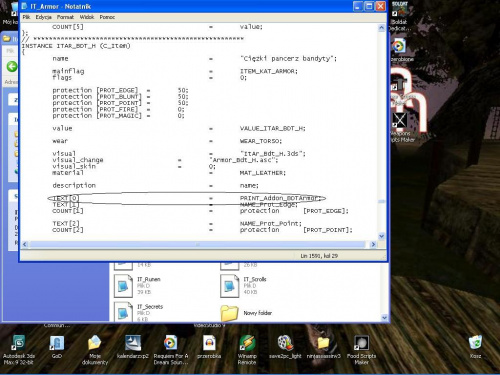500x375 pixels.
Task: Select the Winamp Remote desktop shortcut
Action: pyautogui.click(x=247, y=350)
